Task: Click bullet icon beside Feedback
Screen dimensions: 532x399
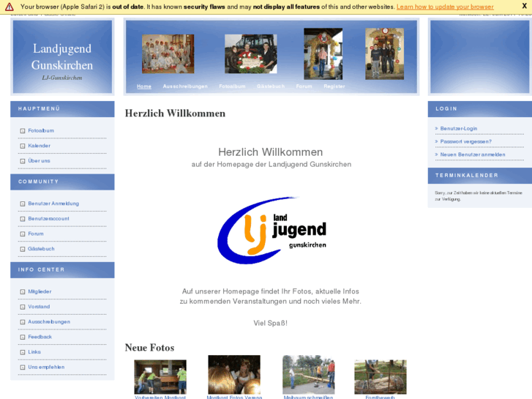Action: click(x=23, y=337)
